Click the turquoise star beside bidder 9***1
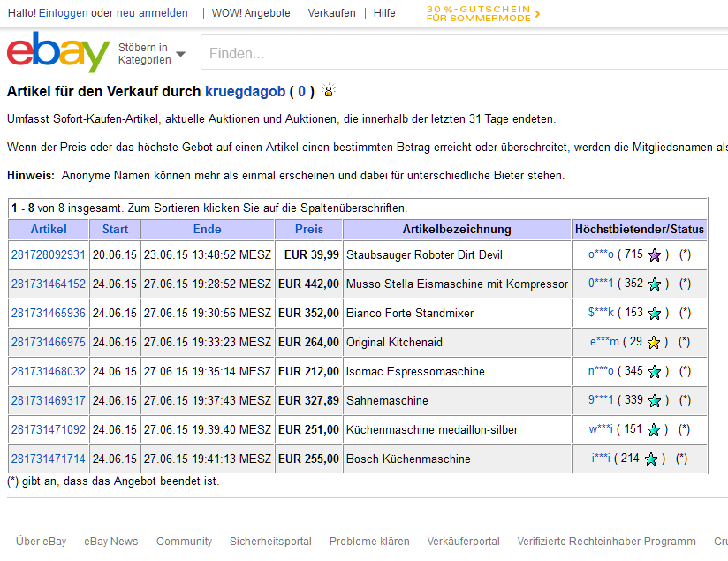The image size is (728, 561). click(655, 401)
